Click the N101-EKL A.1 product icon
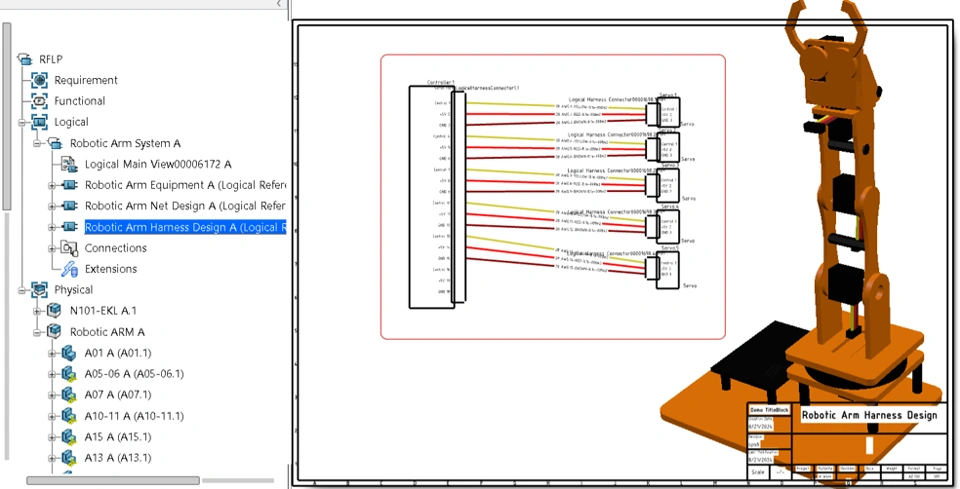 (x=54, y=310)
